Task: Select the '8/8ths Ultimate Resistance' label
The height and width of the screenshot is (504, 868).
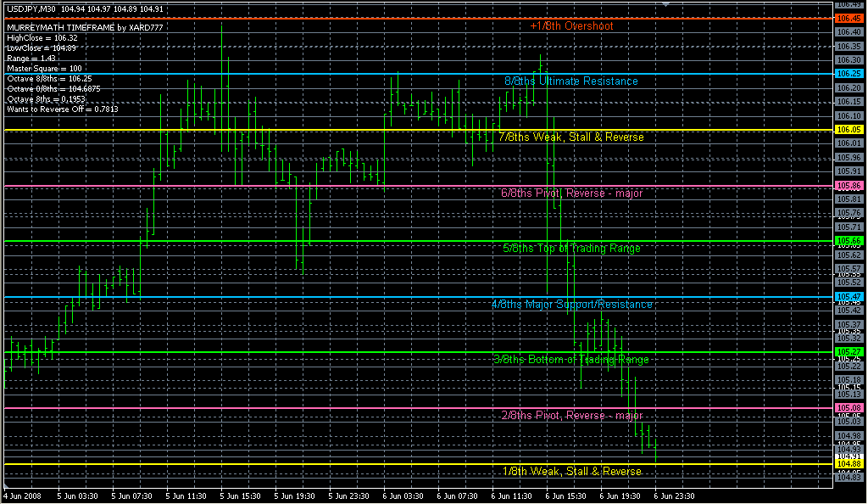Action: point(571,81)
